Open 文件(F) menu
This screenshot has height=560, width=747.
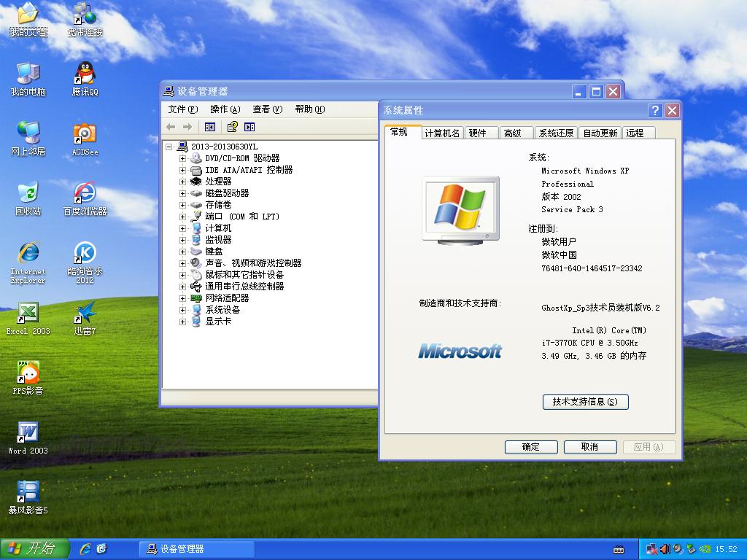click(183, 109)
